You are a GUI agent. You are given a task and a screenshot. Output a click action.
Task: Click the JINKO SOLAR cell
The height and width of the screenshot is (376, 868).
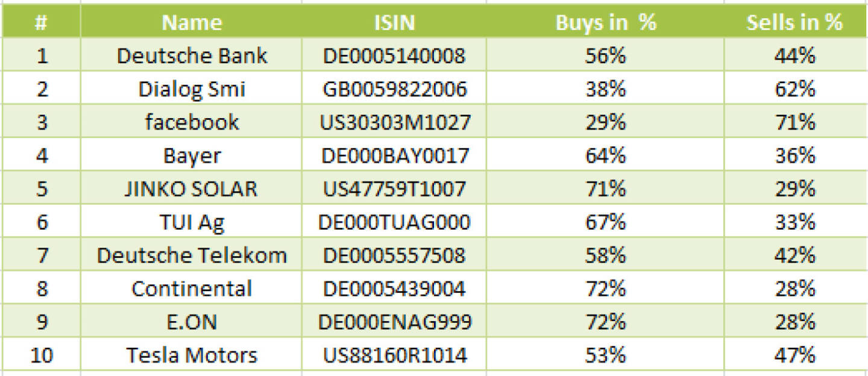191,189
